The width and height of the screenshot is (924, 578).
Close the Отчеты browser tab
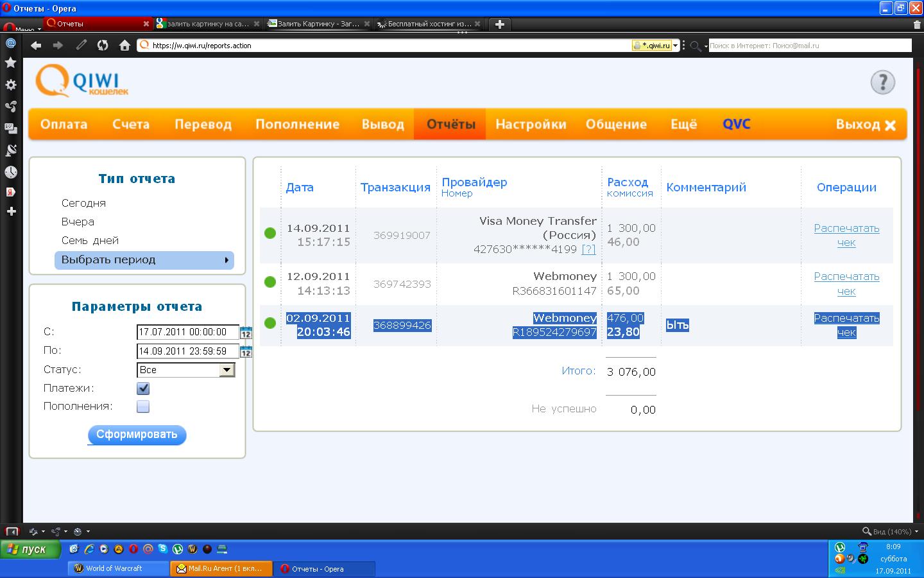(146, 24)
